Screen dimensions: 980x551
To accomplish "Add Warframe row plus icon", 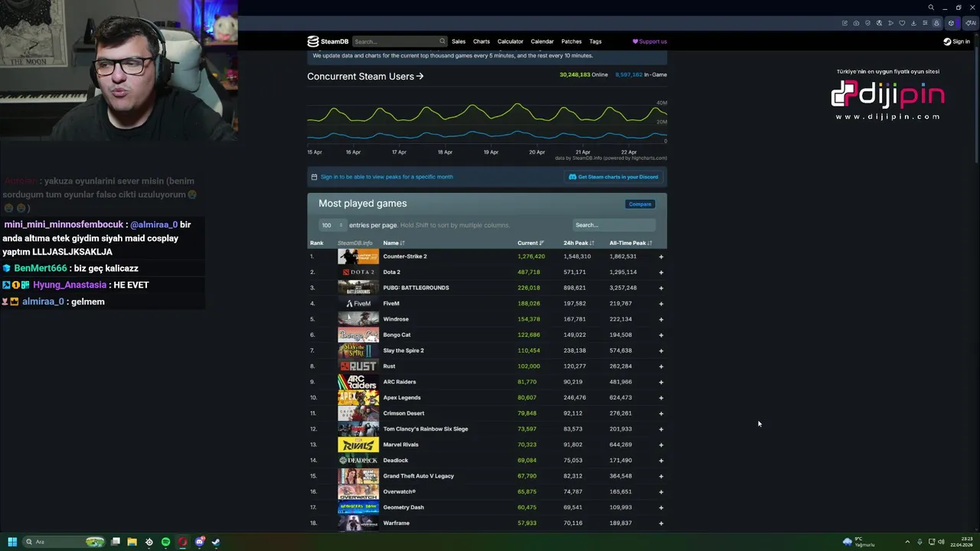I will tap(661, 523).
